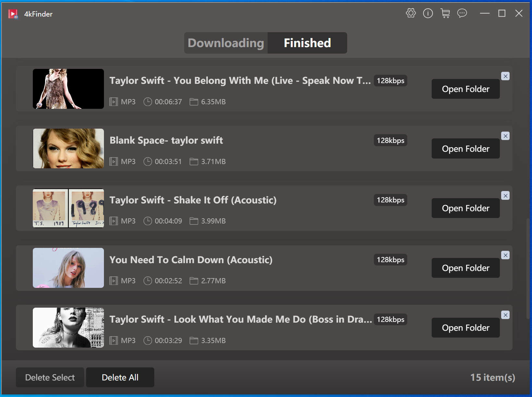Viewport: 532px width, 397px height.
Task: Open the shopping cart purchase icon
Action: point(445,13)
